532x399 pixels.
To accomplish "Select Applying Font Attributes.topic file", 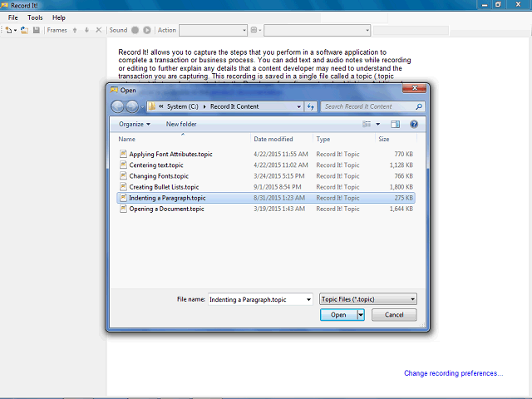I will click(266, 154).
